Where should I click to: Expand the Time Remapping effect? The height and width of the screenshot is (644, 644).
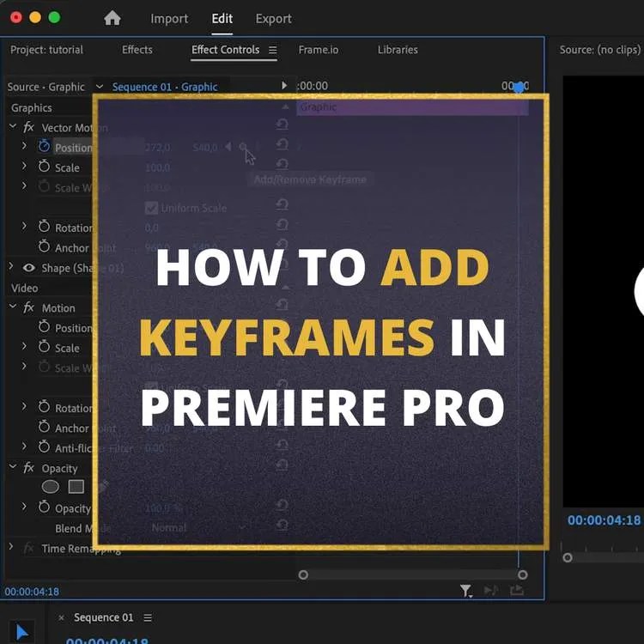pyautogui.click(x=11, y=547)
